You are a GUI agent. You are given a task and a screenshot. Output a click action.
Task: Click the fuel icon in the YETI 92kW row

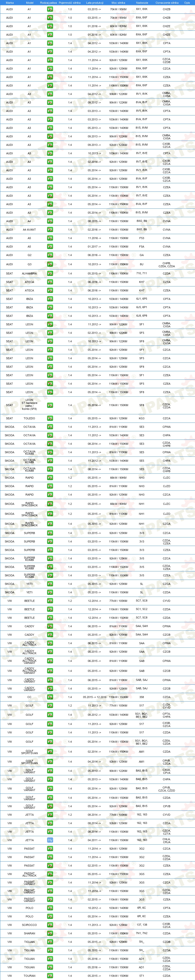pos(50,584)
